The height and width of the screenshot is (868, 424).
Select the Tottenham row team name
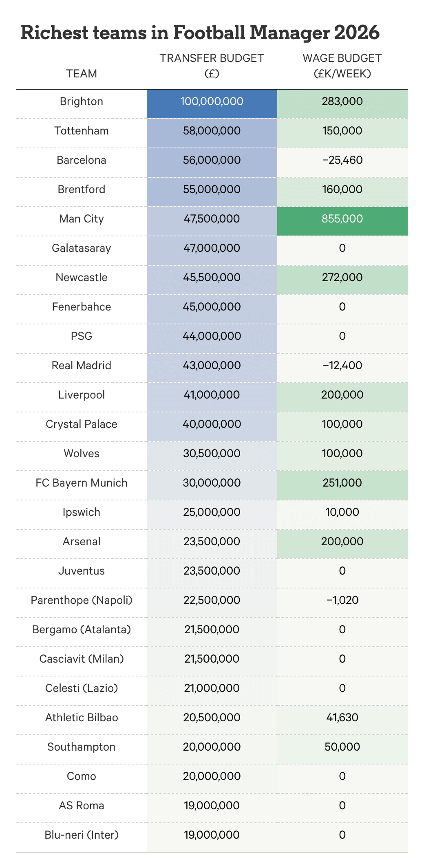[82, 131]
